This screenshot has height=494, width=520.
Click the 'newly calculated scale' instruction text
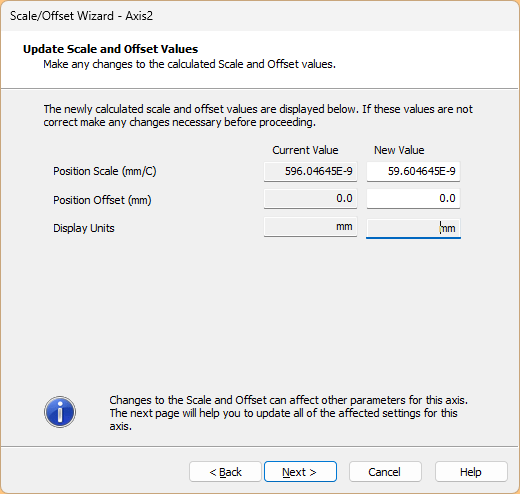[258, 116]
